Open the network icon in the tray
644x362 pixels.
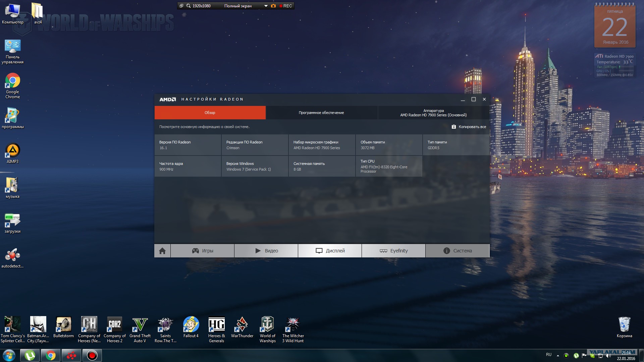(x=600, y=355)
